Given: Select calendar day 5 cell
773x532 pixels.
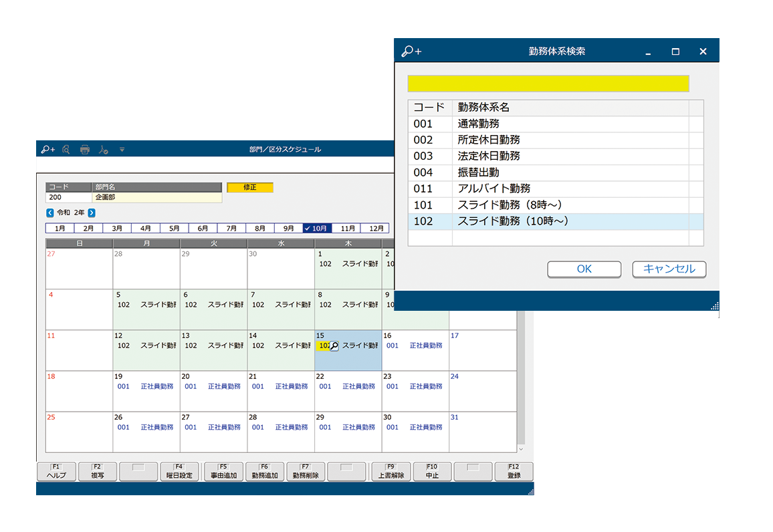Looking at the screenshot, I should tap(146, 310).
